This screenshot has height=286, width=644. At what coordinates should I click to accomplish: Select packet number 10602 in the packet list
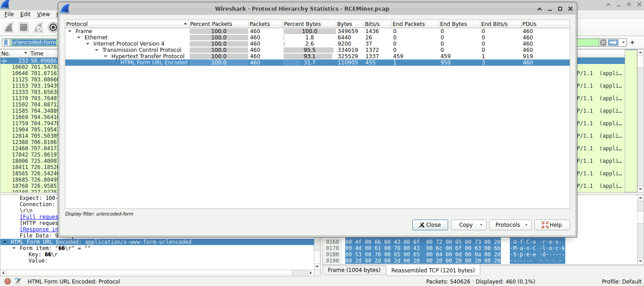pos(29,67)
